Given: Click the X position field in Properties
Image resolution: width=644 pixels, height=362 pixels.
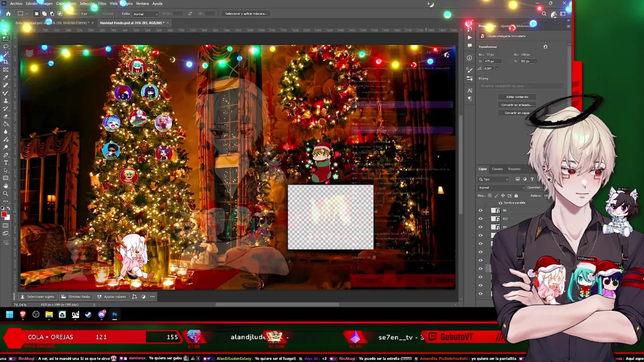Looking at the screenshot, I should (493, 61).
